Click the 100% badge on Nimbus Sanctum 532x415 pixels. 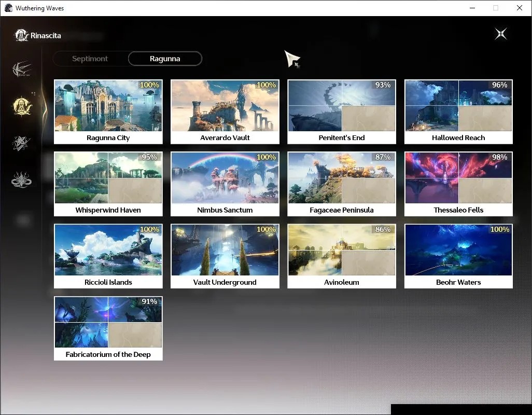(267, 157)
